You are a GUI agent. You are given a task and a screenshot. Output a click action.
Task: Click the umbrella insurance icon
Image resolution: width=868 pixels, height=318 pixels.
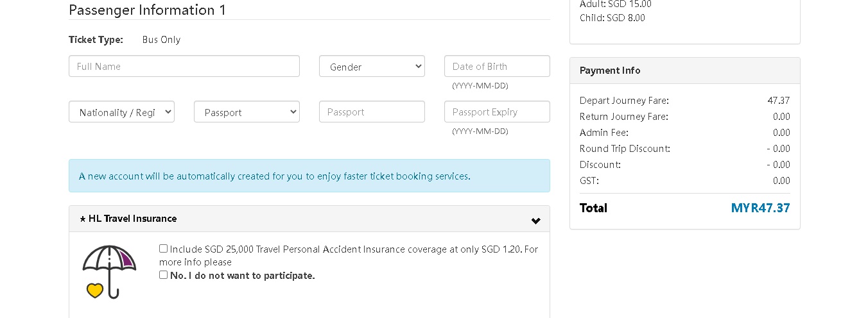(109, 272)
